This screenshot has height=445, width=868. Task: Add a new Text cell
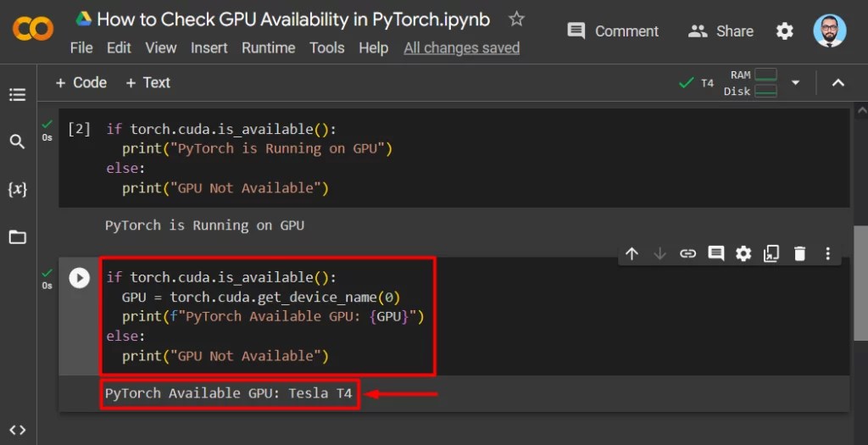pos(147,82)
